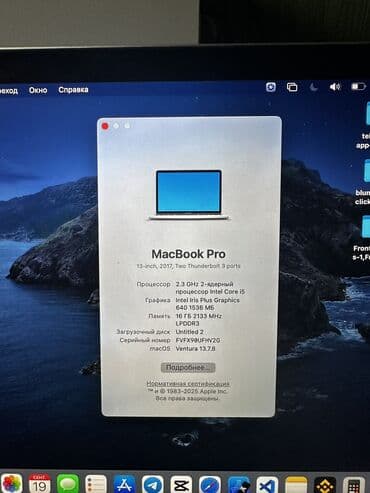
Task: Open Calendar showing date 19 in Dock
Action: coord(39,484)
